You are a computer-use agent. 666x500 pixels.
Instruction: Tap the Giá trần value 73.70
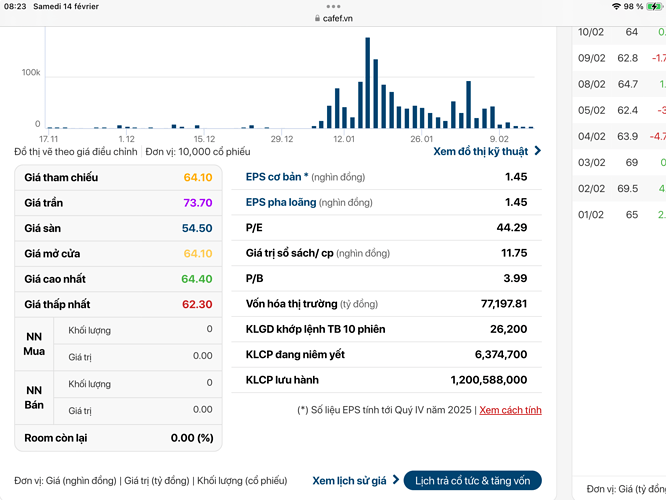pos(197,202)
